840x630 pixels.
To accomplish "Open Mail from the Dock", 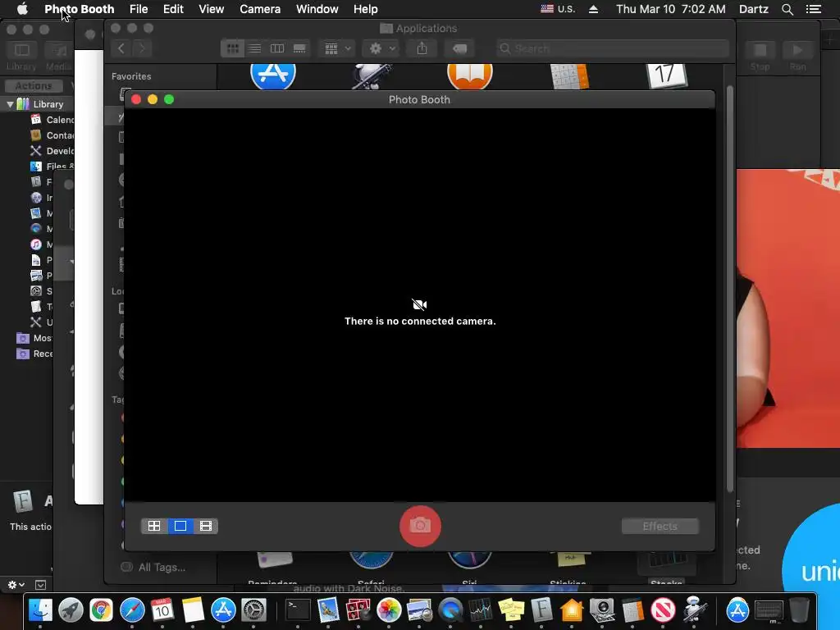I will pyautogui.click(x=328, y=609).
